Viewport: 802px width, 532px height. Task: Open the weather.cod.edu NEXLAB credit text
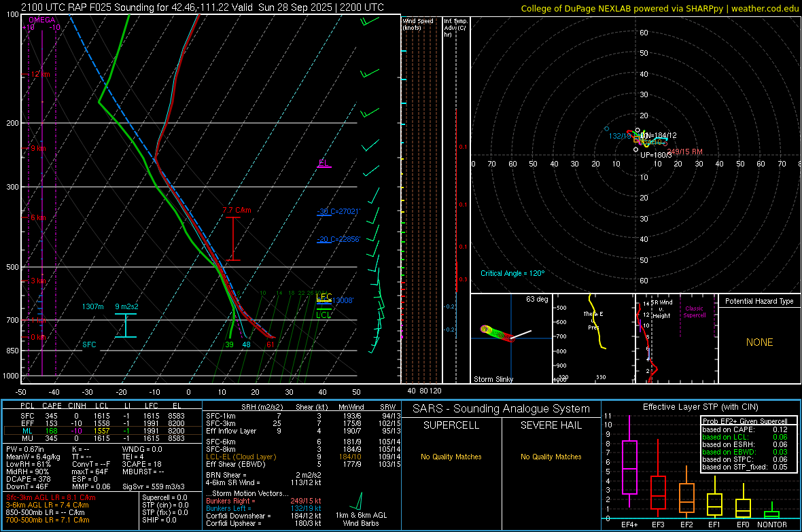660,8
